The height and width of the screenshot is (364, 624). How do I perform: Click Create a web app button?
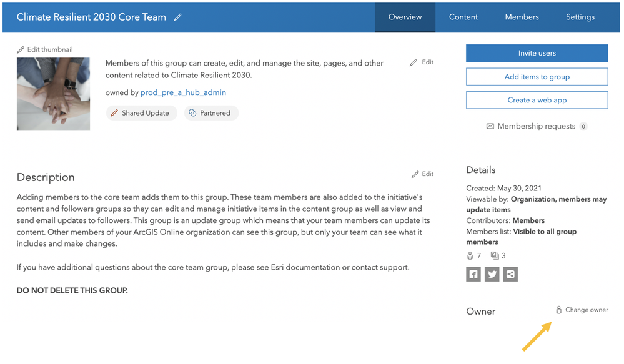537,100
